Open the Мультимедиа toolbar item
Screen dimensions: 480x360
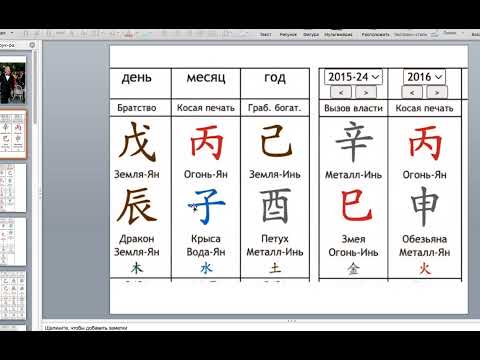[x=338, y=34]
